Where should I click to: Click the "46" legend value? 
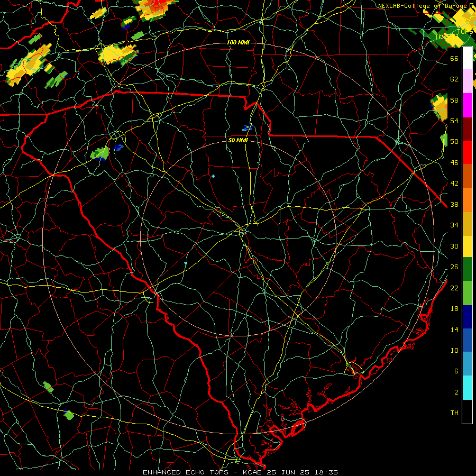point(454,163)
